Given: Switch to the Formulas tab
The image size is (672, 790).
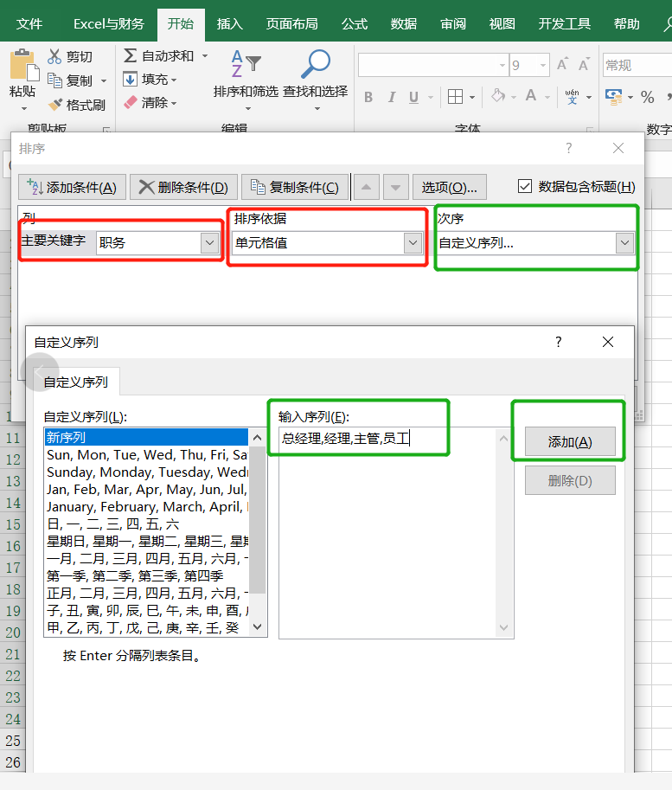Looking at the screenshot, I should click(354, 23).
